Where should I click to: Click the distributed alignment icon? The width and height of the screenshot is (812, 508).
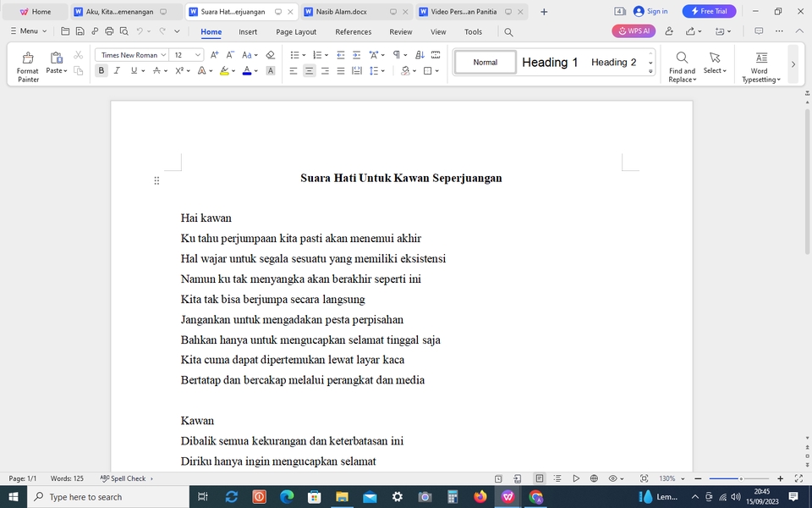point(357,71)
